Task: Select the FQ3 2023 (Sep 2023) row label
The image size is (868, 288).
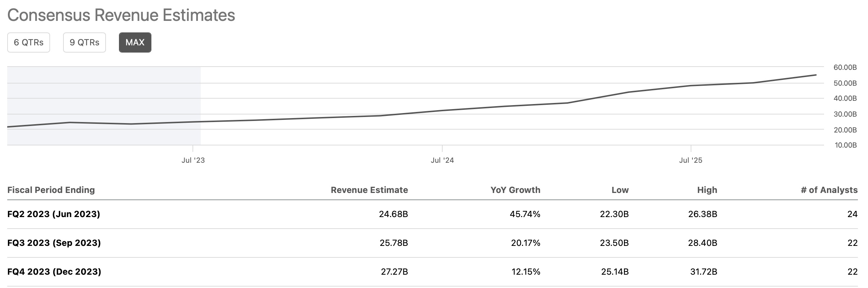Action: (x=54, y=243)
